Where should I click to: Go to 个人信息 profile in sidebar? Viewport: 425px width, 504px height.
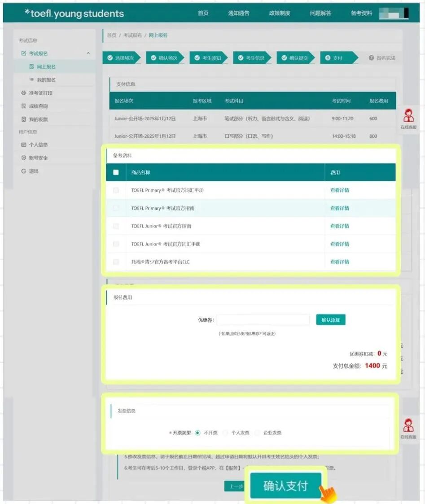pos(24,145)
